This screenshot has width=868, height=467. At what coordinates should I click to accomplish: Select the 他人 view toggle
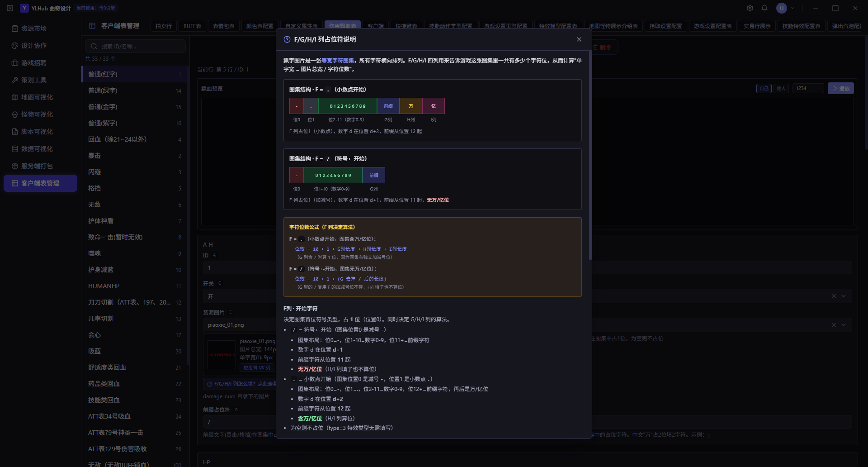click(781, 88)
